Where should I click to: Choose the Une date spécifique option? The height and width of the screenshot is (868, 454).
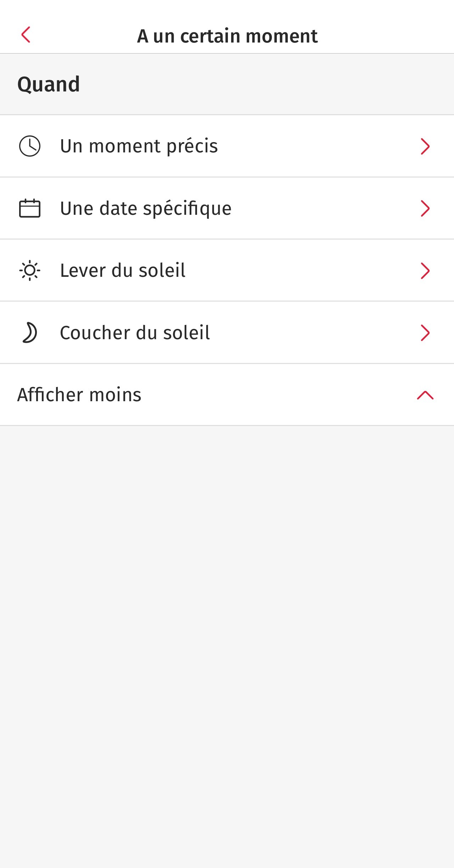[146, 208]
